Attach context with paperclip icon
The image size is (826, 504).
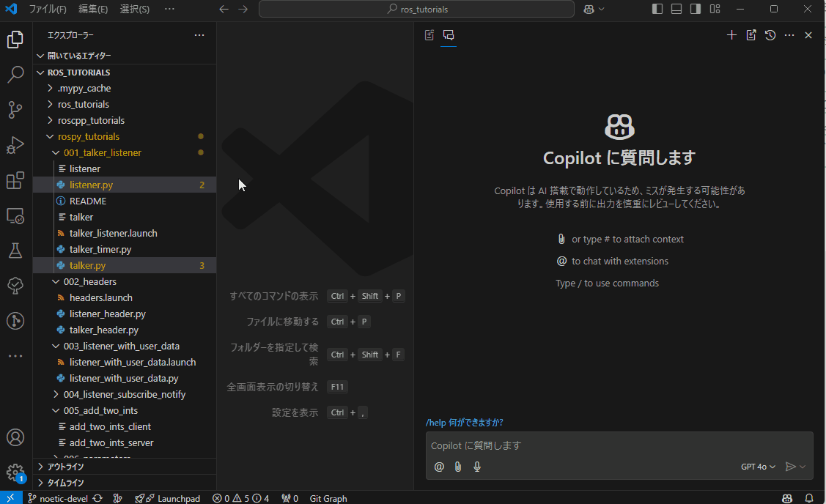pyautogui.click(x=458, y=467)
